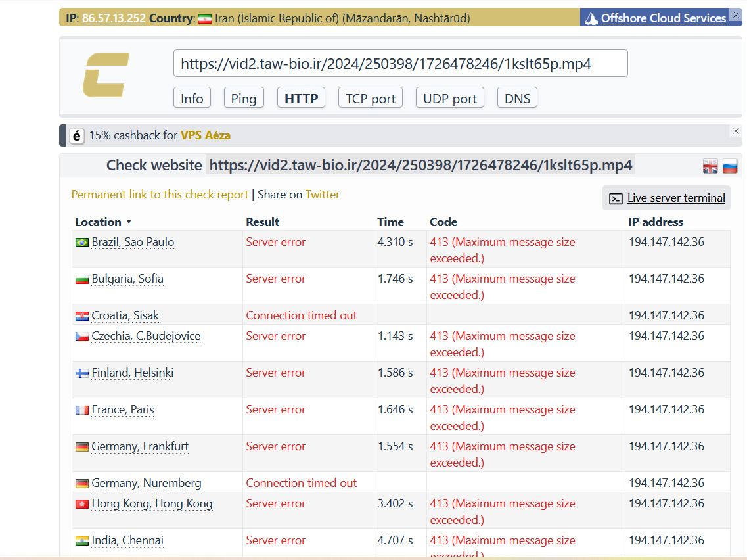This screenshot has height=560, width=747.
Task: Open Permanent link to this check report
Action: [160, 195]
